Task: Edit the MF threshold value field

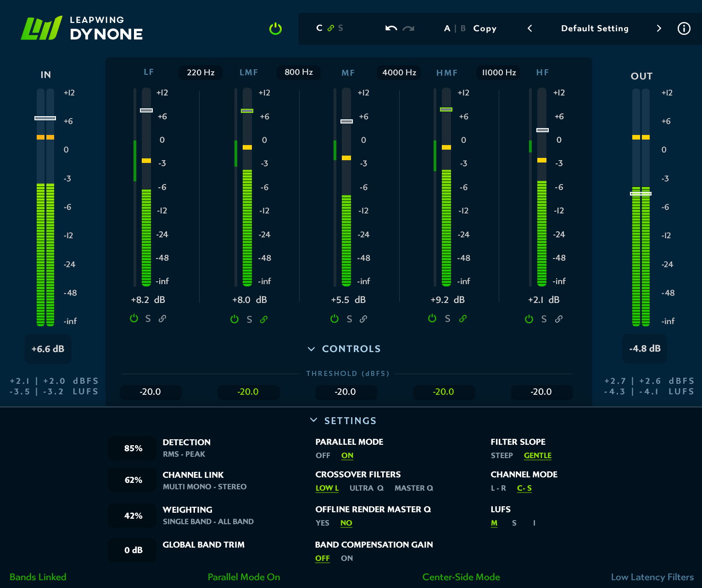Action: coord(346,392)
